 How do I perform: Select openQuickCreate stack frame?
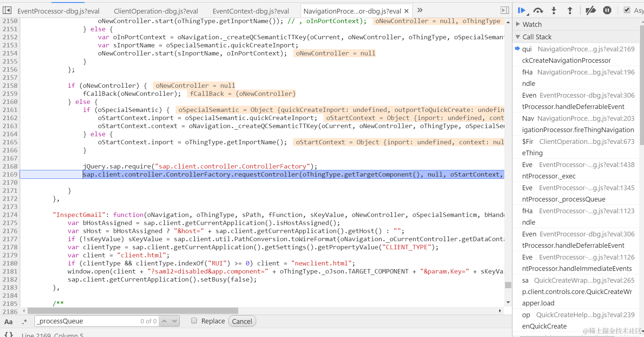coord(576,320)
